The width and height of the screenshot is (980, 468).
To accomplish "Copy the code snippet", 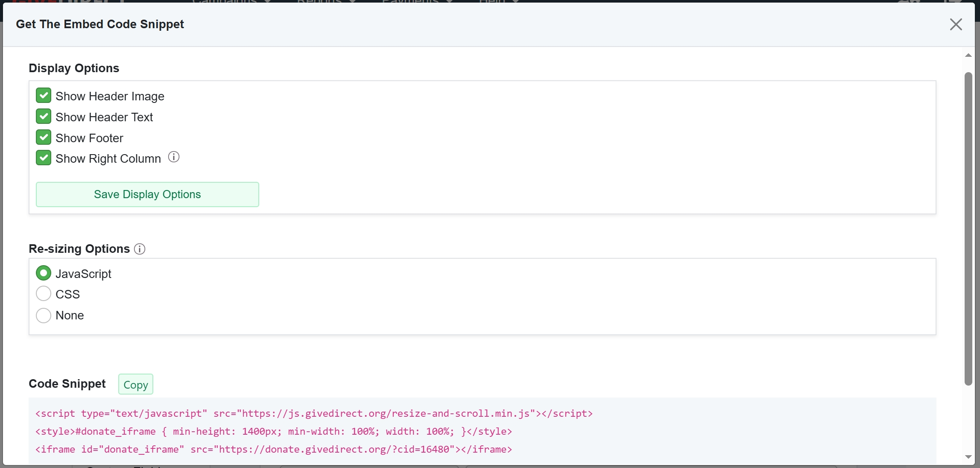I will coord(135,384).
